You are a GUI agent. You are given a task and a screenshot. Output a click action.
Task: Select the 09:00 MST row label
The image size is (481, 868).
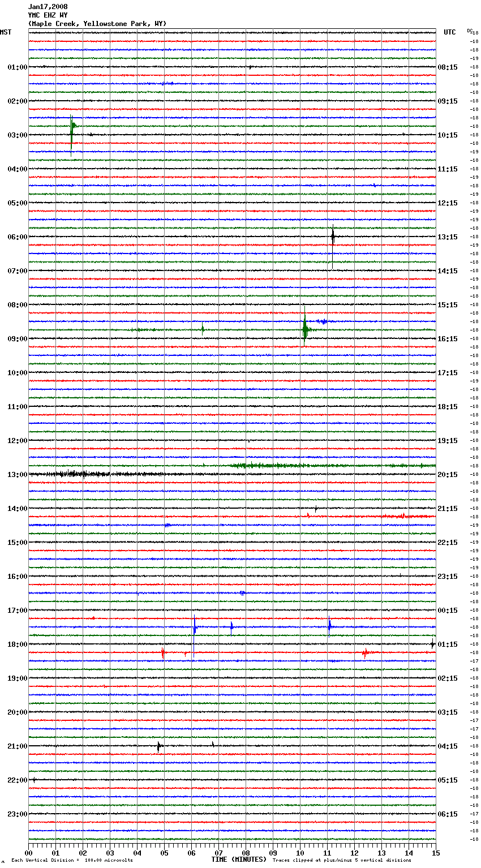pyautogui.click(x=17, y=339)
